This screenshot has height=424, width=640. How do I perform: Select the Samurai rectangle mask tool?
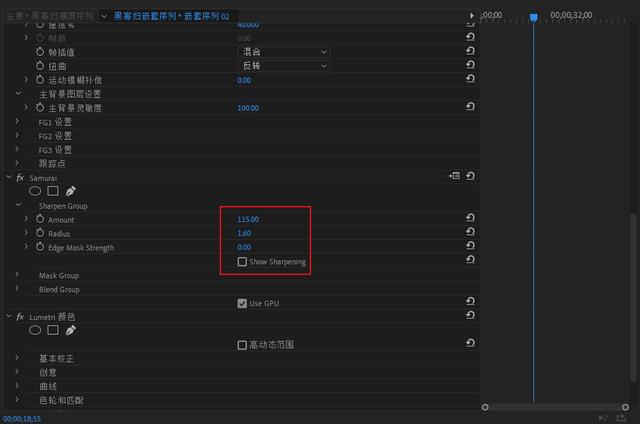pyautogui.click(x=53, y=191)
